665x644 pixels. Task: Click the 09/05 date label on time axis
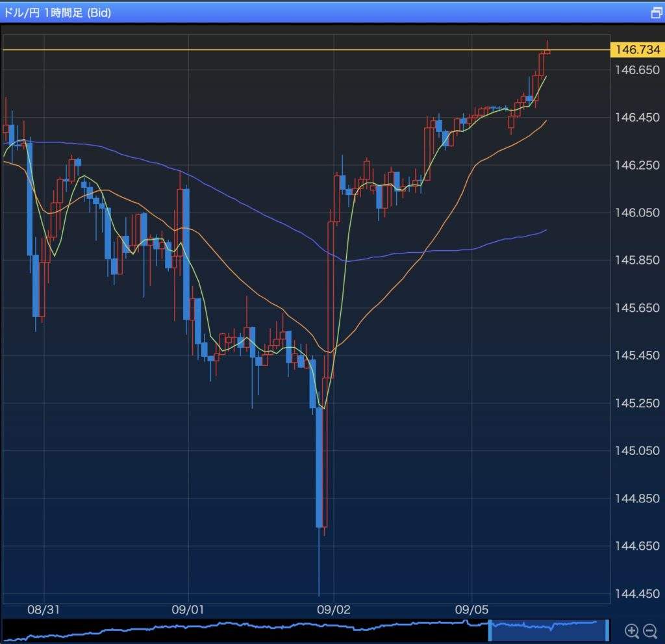pyautogui.click(x=471, y=610)
